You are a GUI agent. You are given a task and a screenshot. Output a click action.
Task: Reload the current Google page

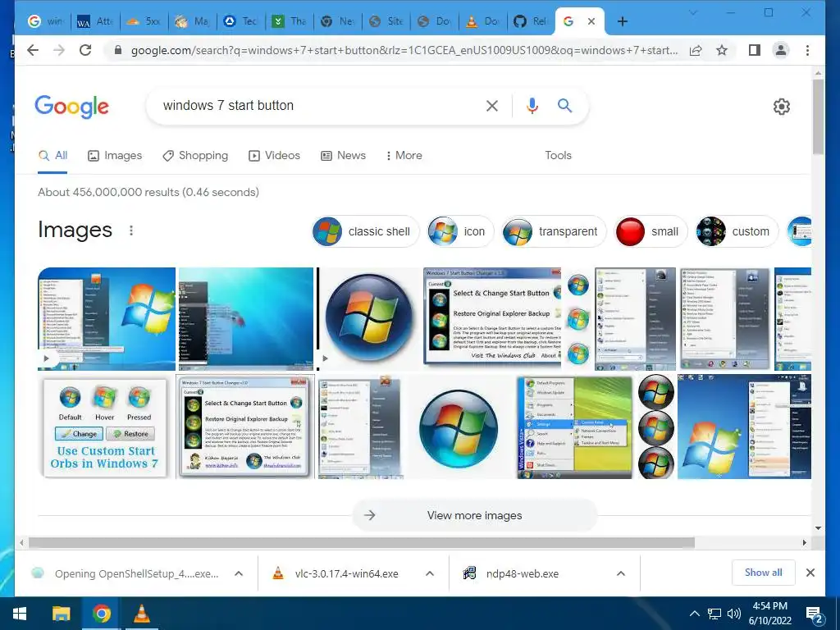85,50
